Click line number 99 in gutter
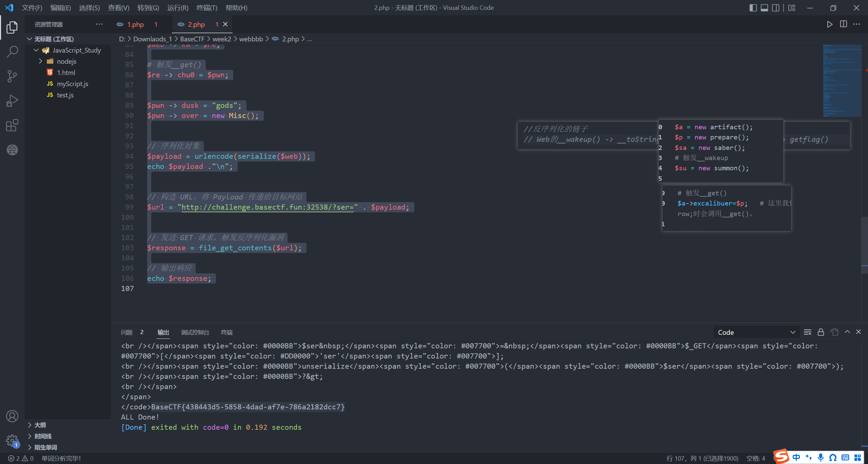Viewport: 868px width, 464px height. click(129, 207)
